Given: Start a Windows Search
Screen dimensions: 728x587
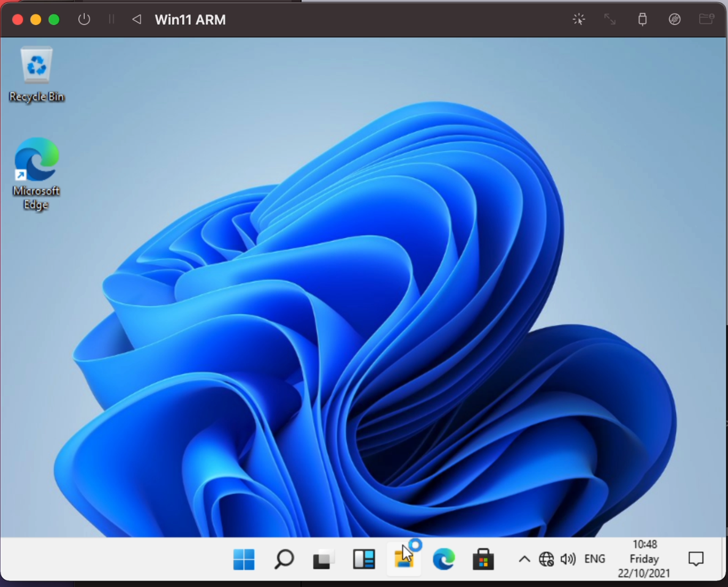Looking at the screenshot, I should pyautogui.click(x=284, y=559).
